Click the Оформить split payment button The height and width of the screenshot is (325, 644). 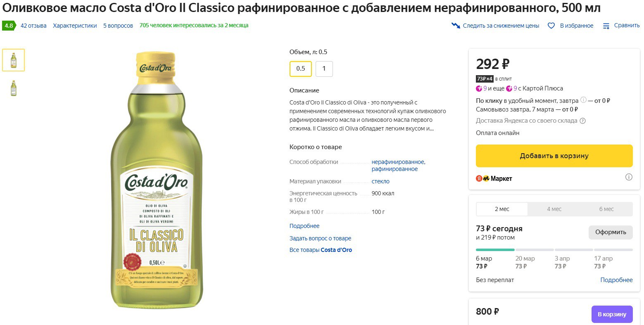[611, 232]
